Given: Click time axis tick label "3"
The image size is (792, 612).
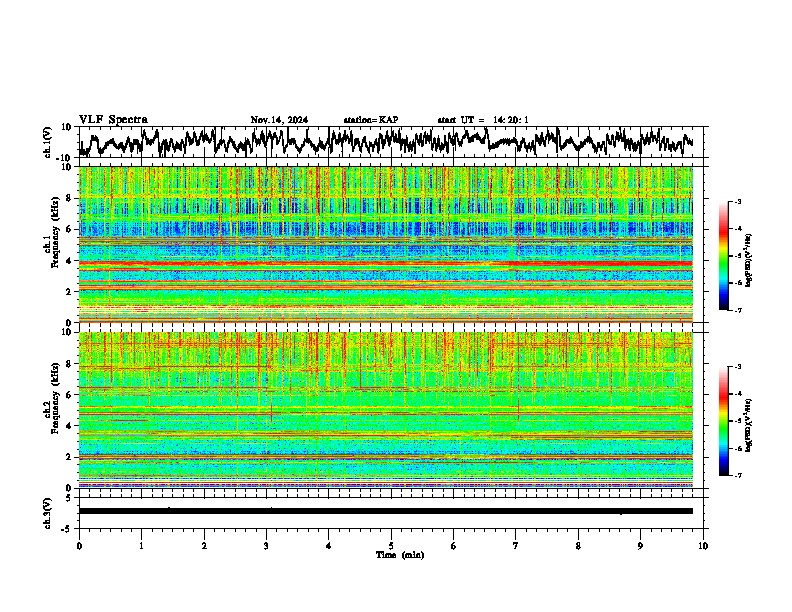Looking at the screenshot, I should [x=266, y=546].
